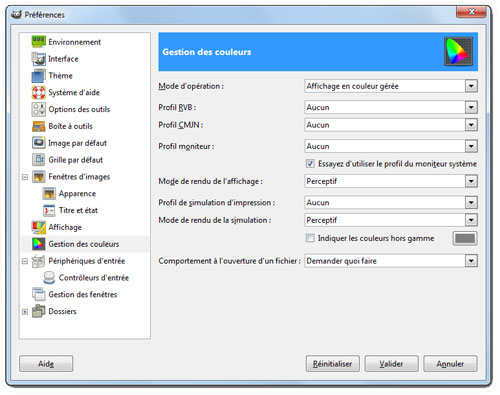Select Grille par défaut text row
This screenshot has height=395, width=500.
coord(76,160)
